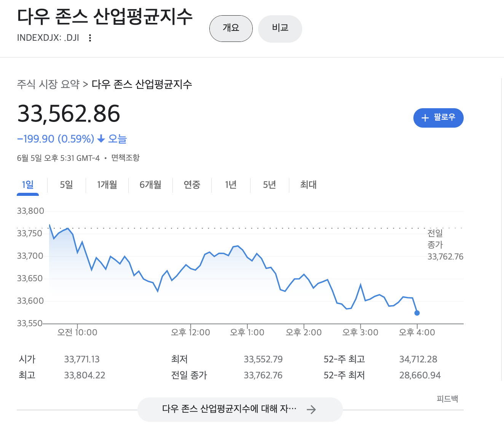Switch to the 5년 chart tab
504x426 pixels.
(x=270, y=185)
